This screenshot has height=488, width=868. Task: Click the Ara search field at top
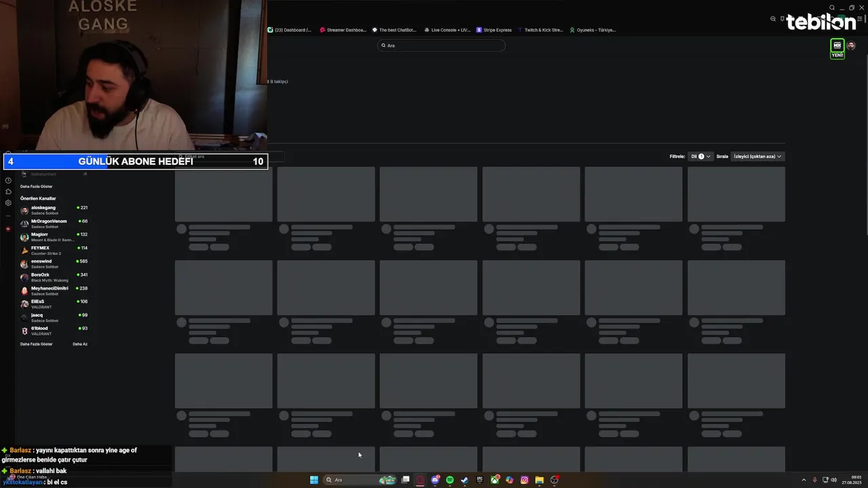click(x=441, y=45)
